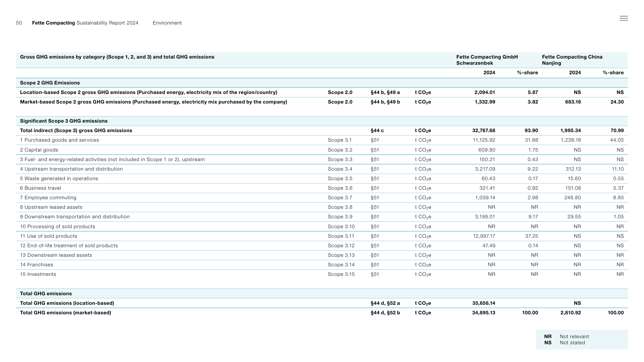Click the Investments row label
Image resolution: width=644 pixels, height=362 pixels.
click(x=38, y=274)
